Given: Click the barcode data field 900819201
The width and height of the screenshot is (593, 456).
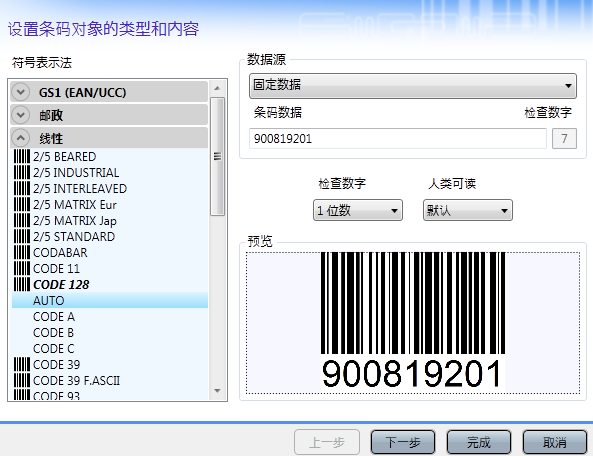Looking at the screenshot, I should click(x=397, y=138).
